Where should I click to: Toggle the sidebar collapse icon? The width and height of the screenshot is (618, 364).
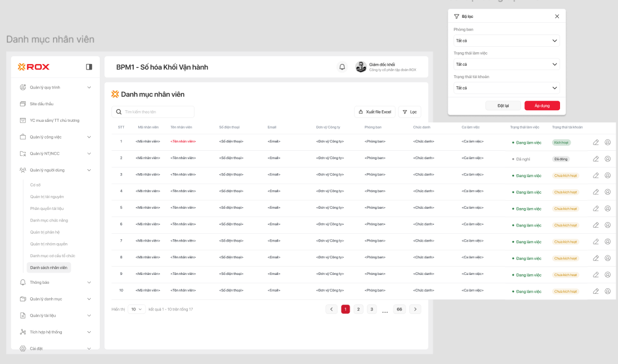(x=89, y=67)
